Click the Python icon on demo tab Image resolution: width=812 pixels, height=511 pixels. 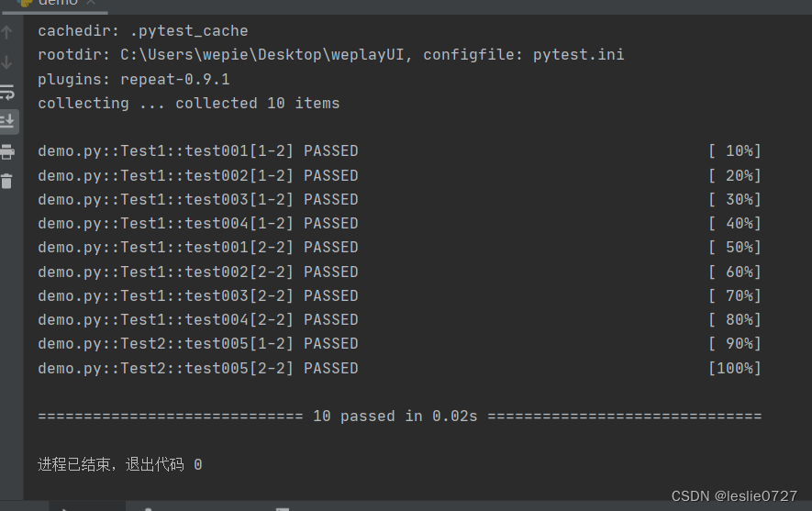25,3
